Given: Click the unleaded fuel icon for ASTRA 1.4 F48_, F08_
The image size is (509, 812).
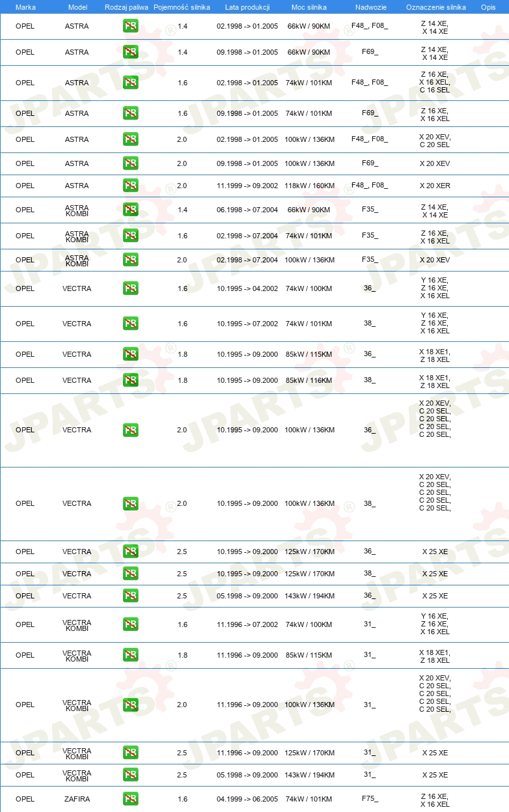Looking at the screenshot, I should tap(130, 26).
